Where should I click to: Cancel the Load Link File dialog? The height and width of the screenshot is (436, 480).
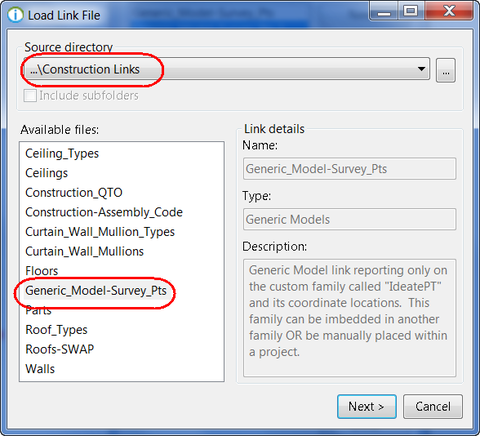pyautogui.click(x=433, y=407)
